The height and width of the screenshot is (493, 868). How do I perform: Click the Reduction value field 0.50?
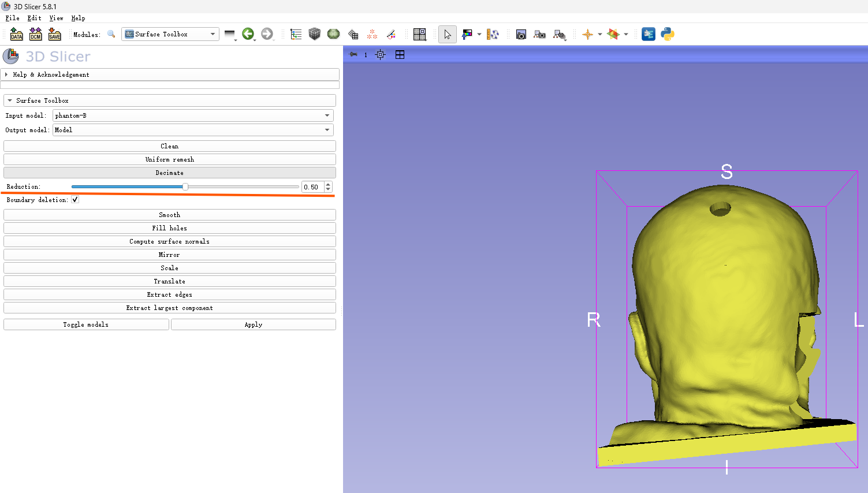pyautogui.click(x=312, y=187)
